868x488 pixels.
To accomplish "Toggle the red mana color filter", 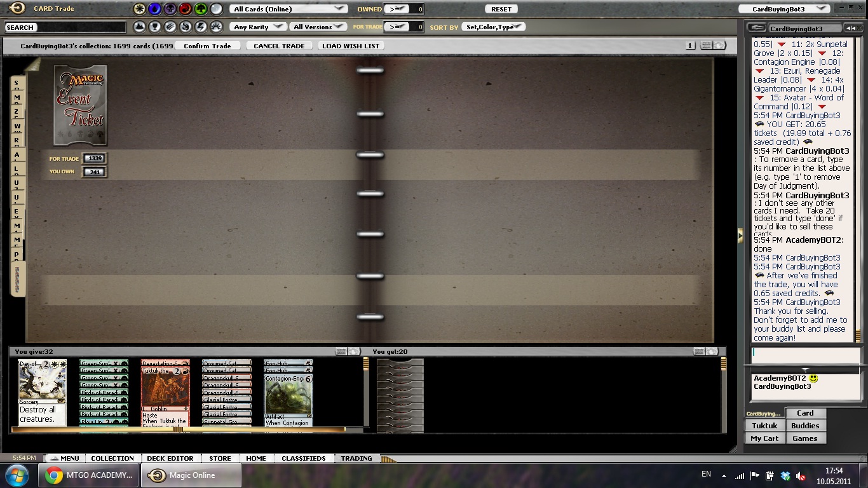I will tap(185, 9).
